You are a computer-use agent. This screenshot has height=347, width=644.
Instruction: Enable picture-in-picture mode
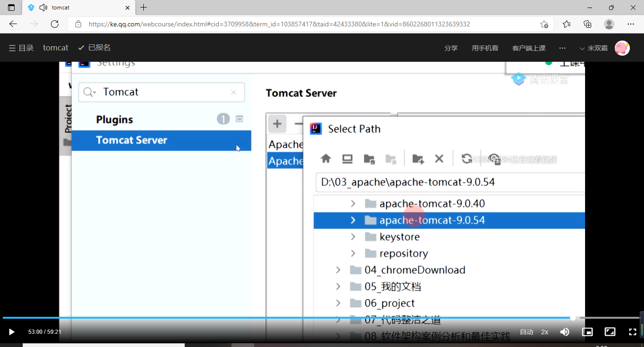click(587, 332)
